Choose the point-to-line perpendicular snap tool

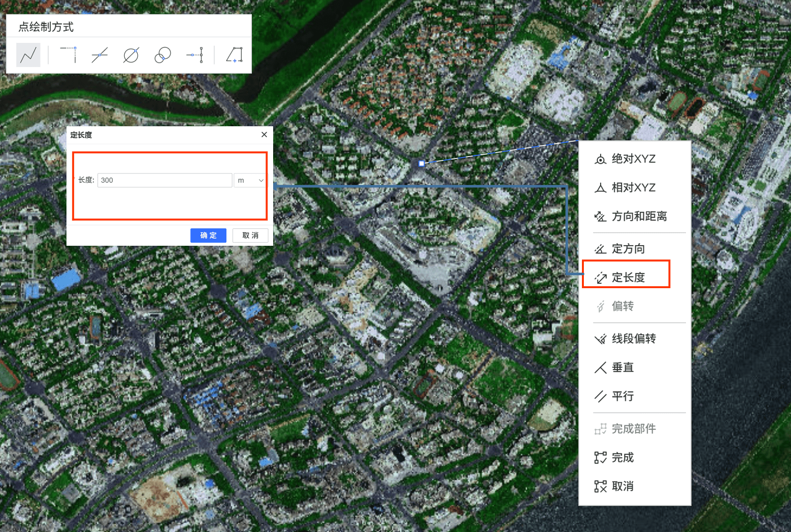(195, 55)
